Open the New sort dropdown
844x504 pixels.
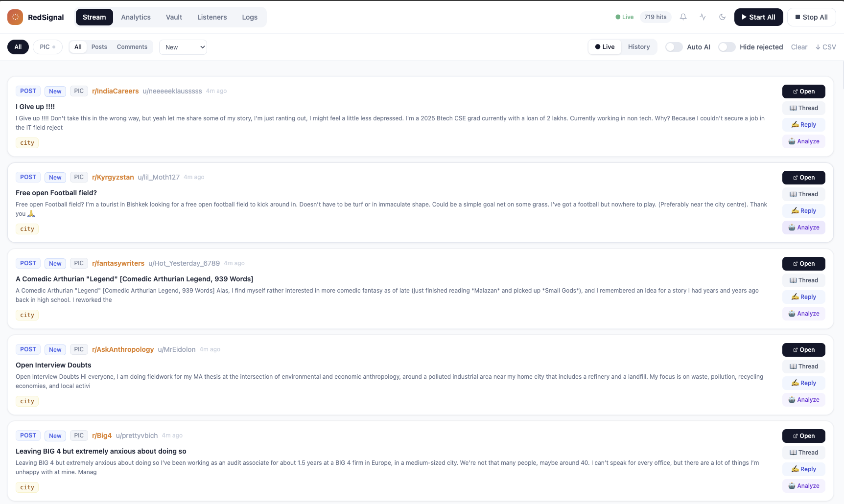[183, 47]
